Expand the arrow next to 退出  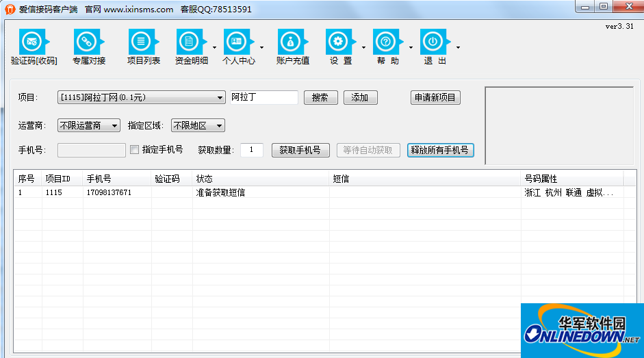[x=458, y=48]
